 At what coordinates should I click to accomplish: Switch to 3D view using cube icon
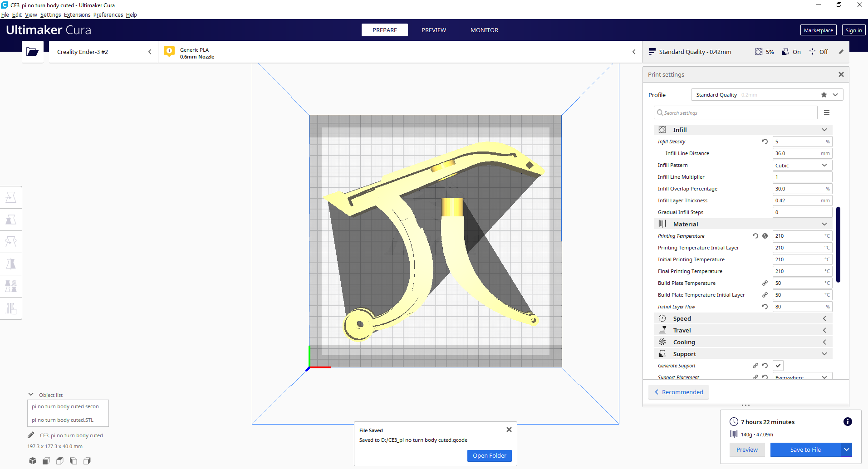(x=33, y=461)
